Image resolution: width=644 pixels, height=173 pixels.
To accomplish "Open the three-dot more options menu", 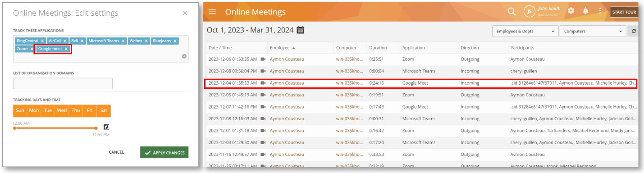I will coord(600,11).
